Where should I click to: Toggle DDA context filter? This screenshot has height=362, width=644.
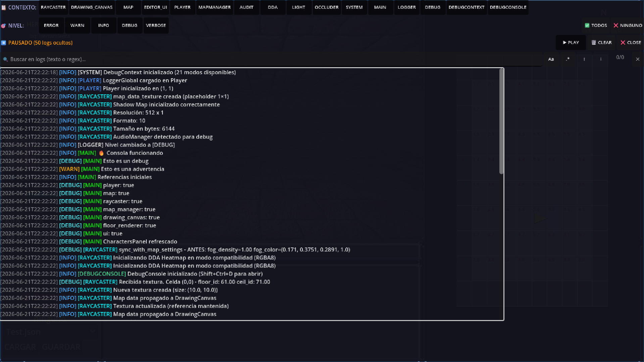(x=273, y=7)
